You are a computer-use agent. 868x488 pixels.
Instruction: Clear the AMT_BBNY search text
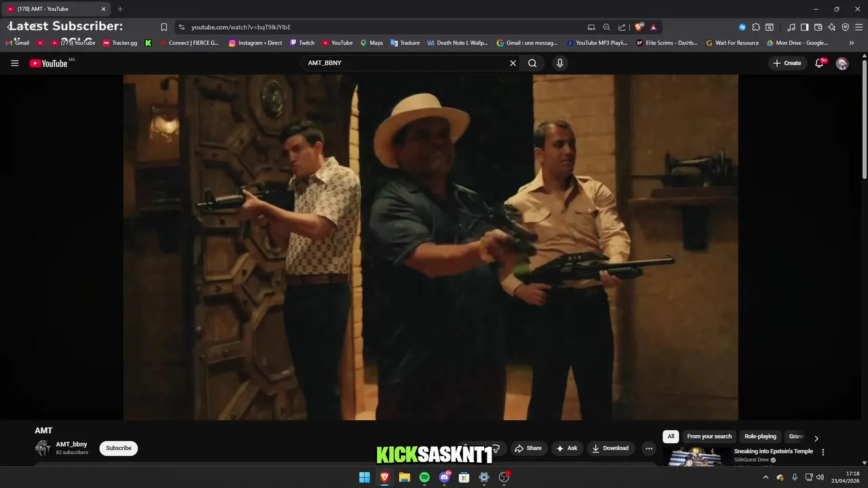tap(513, 63)
